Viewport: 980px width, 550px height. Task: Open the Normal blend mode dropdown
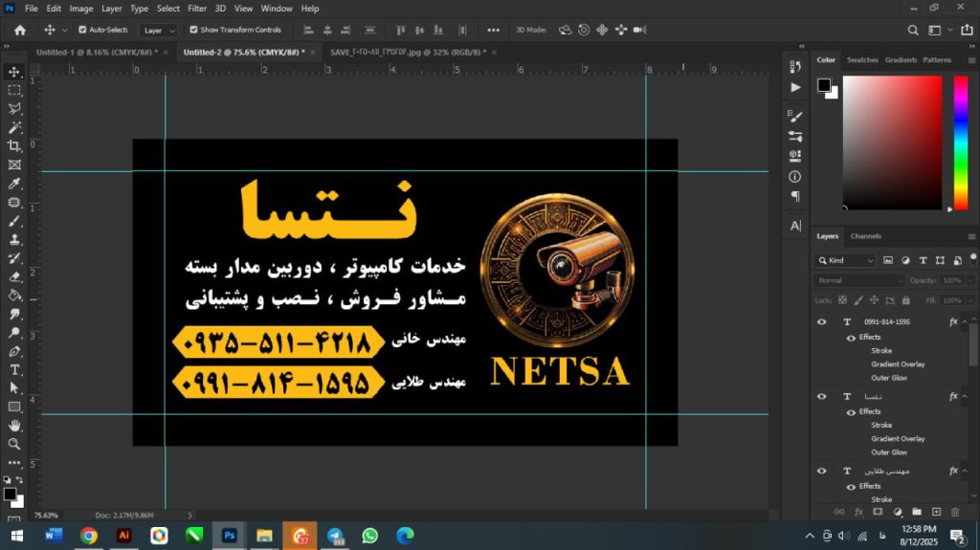coord(858,280)
